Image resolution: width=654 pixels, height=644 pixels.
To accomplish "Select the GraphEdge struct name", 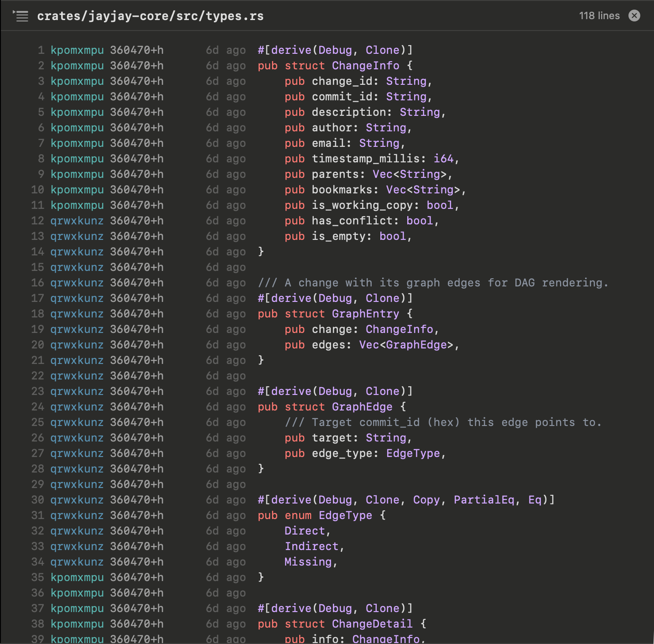I will tap(362, 407).
